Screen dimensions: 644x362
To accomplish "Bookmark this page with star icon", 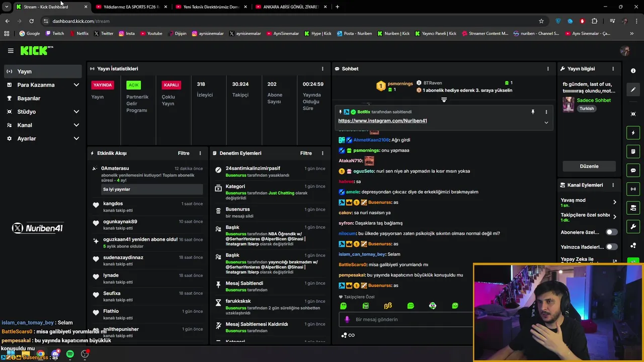I will coord(541,21).
